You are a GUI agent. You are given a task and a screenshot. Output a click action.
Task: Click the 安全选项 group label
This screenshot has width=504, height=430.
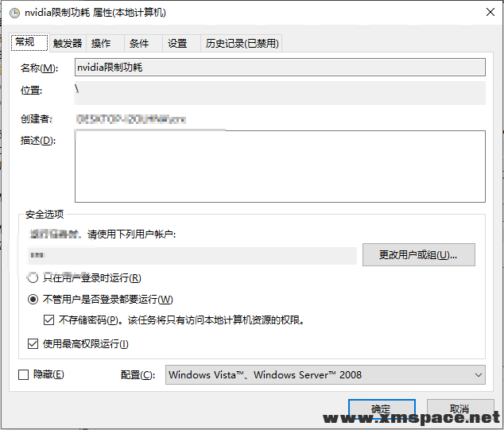[x=45, y=215]
